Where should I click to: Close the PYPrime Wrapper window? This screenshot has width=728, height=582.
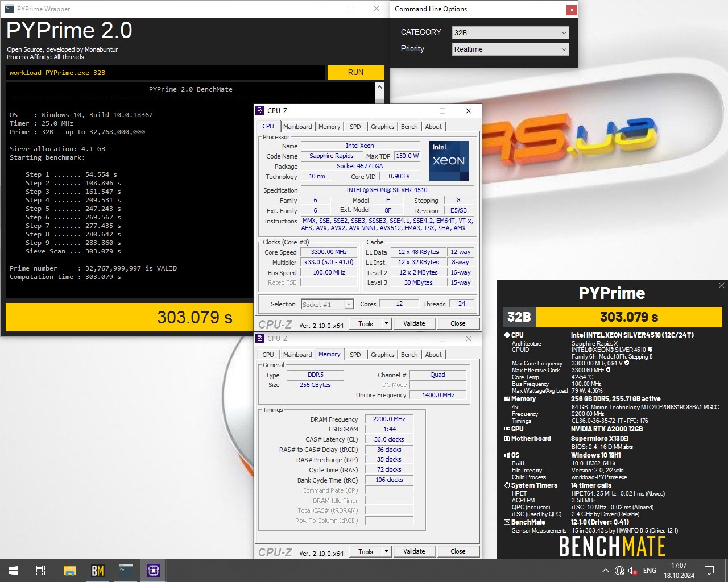(x=377, y=9)
